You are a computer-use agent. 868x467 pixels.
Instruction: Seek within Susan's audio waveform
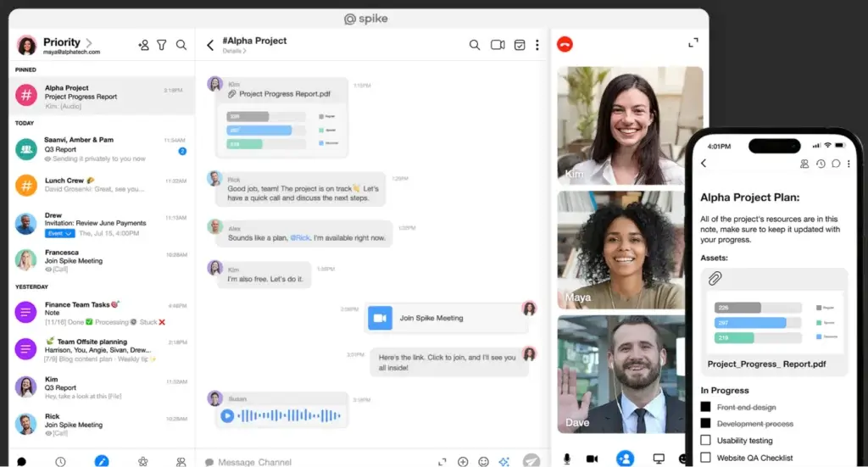click(288, 415)
